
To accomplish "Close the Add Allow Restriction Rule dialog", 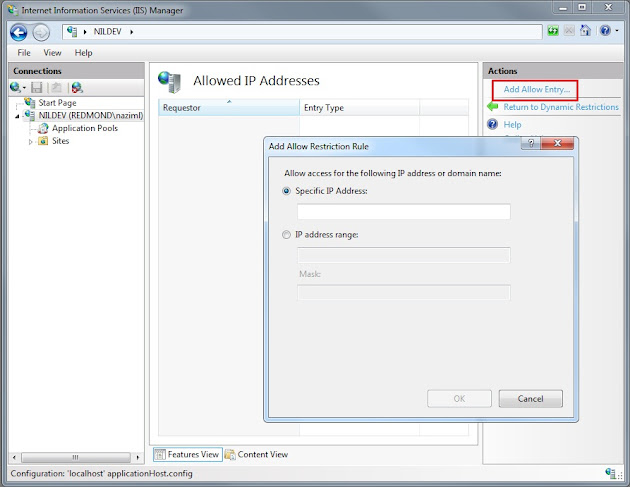I will pos(557,143).
